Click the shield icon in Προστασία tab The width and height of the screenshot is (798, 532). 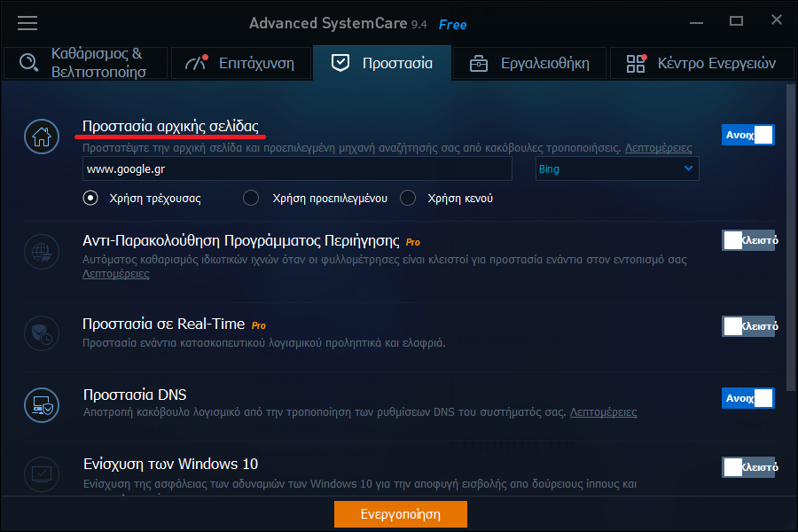pos(340,63)
